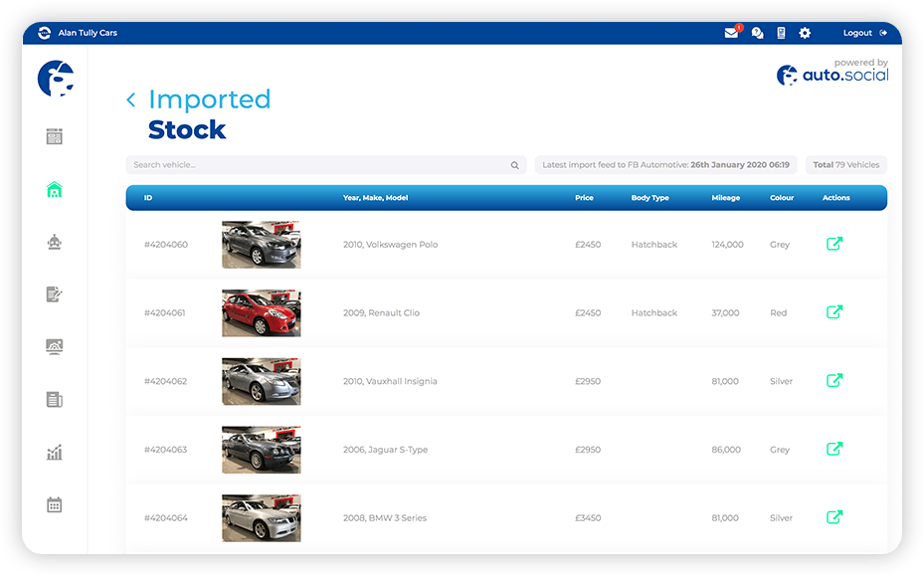Screen dimensions: 924x576
Task: Click the Actions column header
Action: click(x=835, y=198)
